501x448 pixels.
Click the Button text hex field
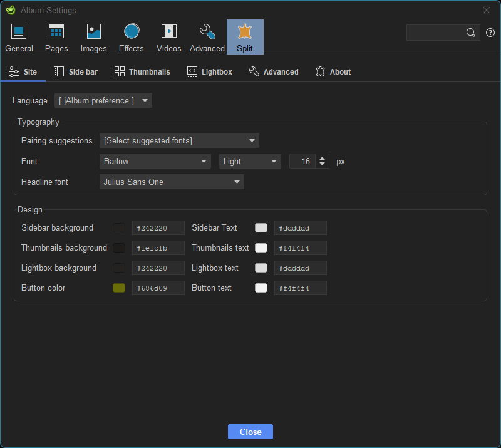301,288
